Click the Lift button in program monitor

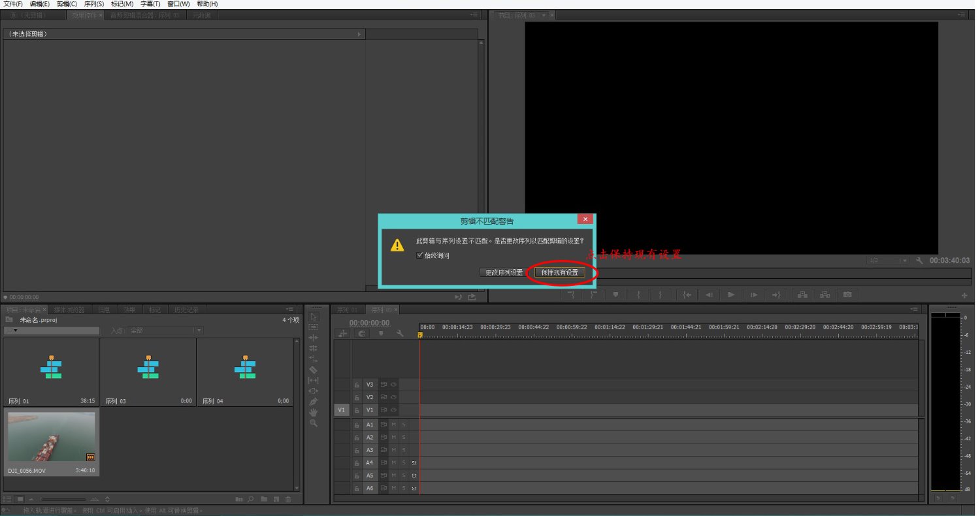[x=802, y=295]
